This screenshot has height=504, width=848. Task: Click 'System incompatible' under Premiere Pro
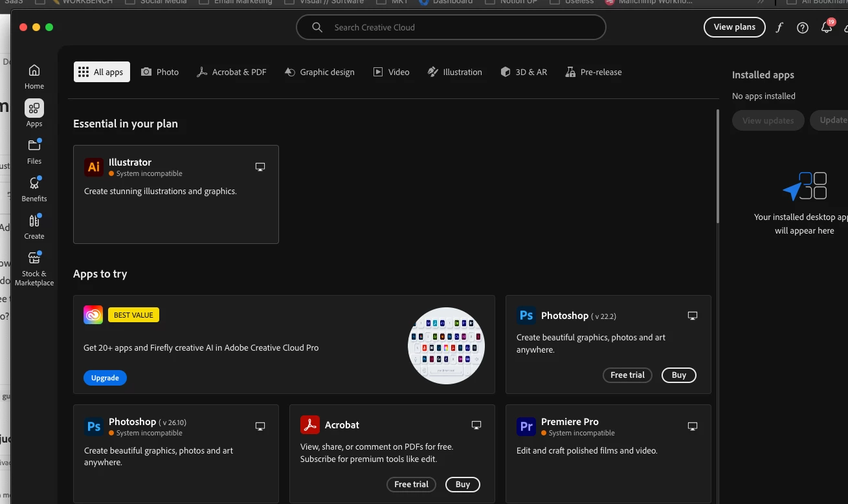coord(582,433)
